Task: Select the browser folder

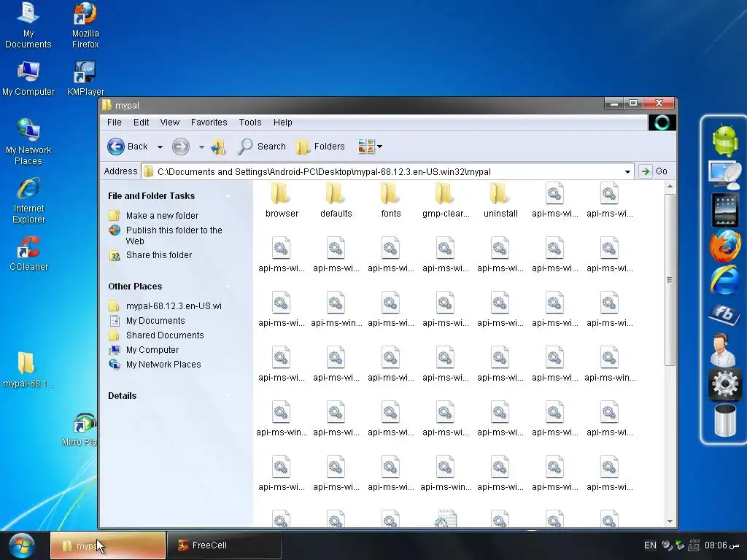Action: (282, 200)
